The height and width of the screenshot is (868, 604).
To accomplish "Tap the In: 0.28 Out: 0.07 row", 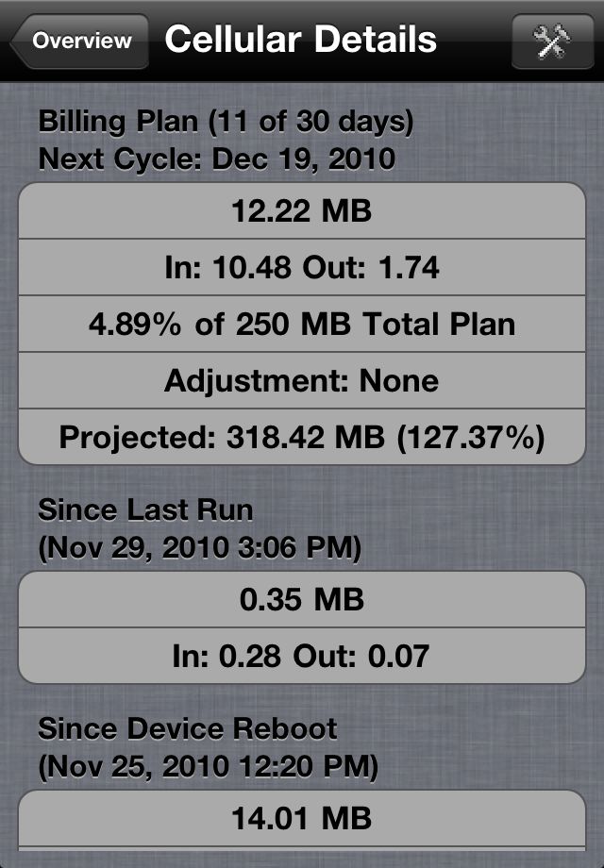I will (302, 656).
